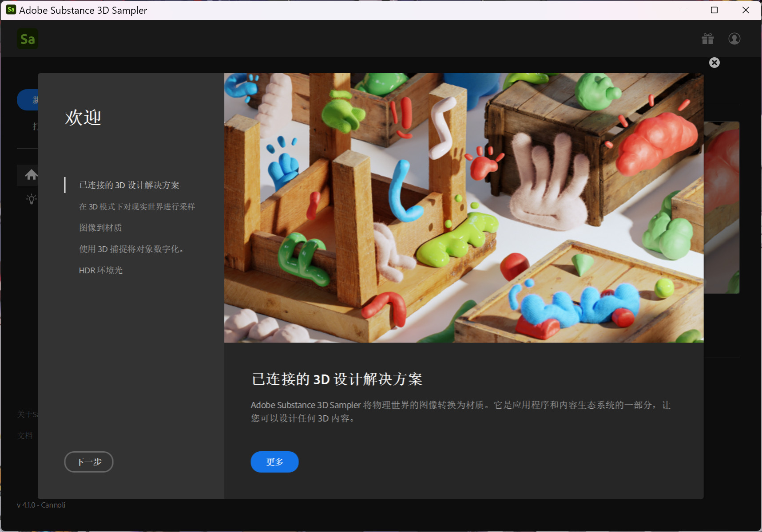This screenshot has height=532, width=762.
Task: Go to Home via the house icon
Action: click(x=31, y=175)
